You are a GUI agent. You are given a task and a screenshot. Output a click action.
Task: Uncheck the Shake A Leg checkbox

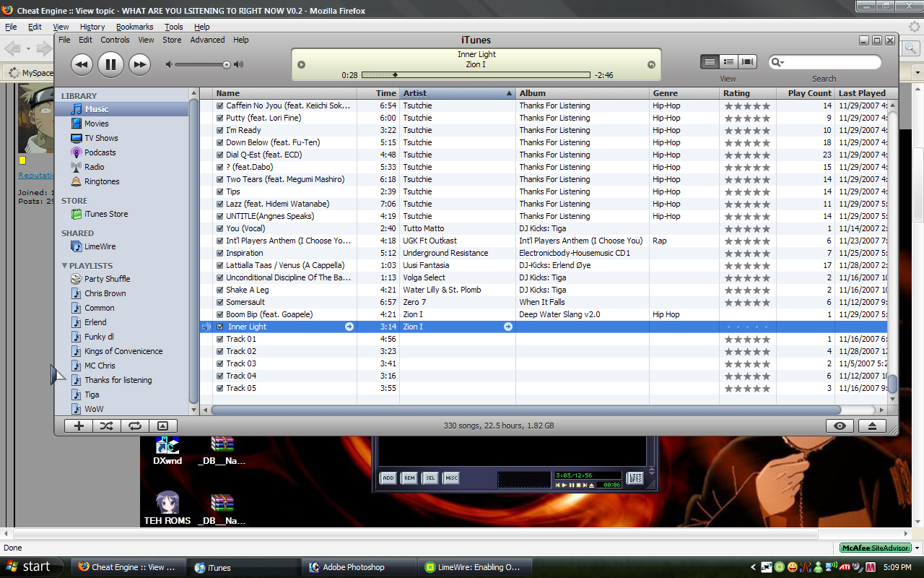pyautogui.click(x=220, y=290)
